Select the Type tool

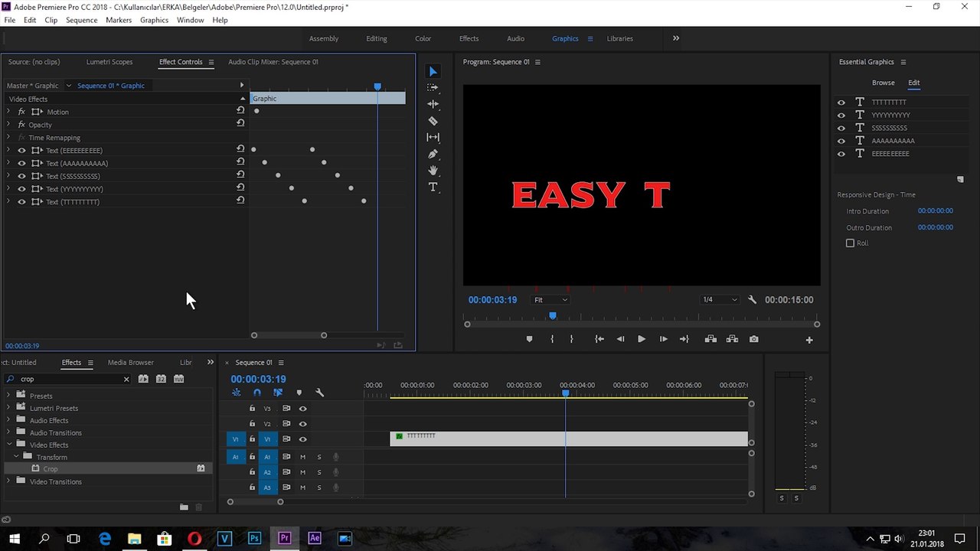433,187
